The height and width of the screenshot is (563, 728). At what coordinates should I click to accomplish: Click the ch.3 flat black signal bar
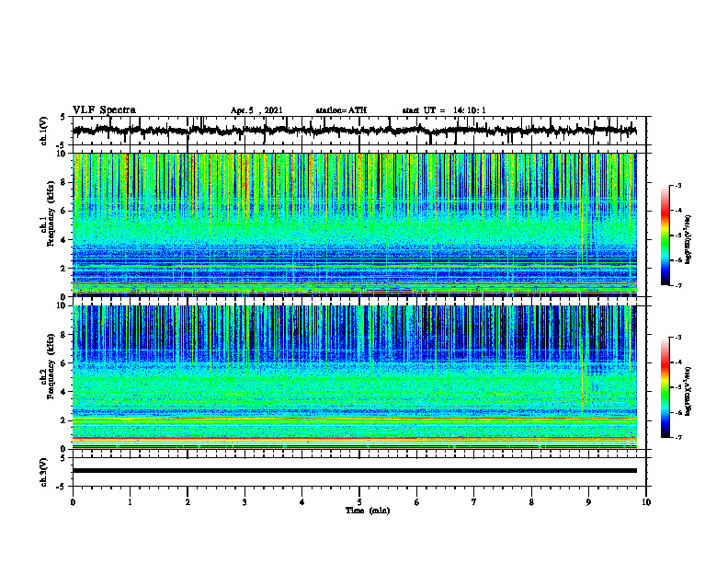click(x=354, y=471)
